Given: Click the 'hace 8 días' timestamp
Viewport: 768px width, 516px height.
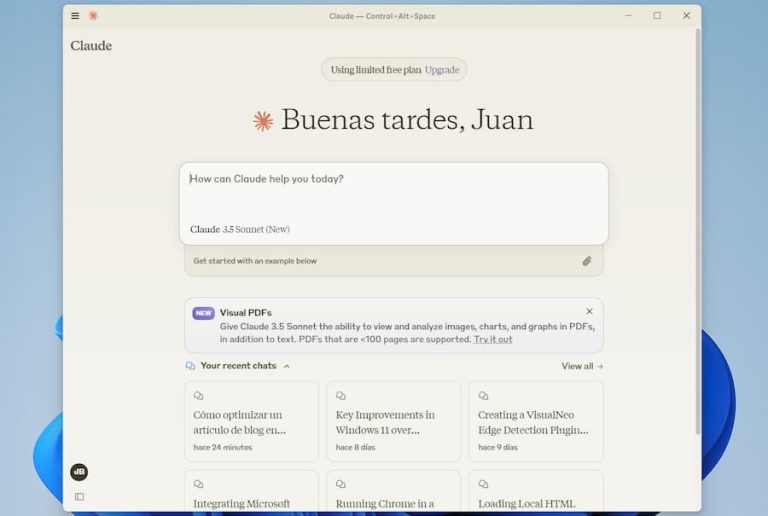Looking at the screenshot, I should point(355,447).
